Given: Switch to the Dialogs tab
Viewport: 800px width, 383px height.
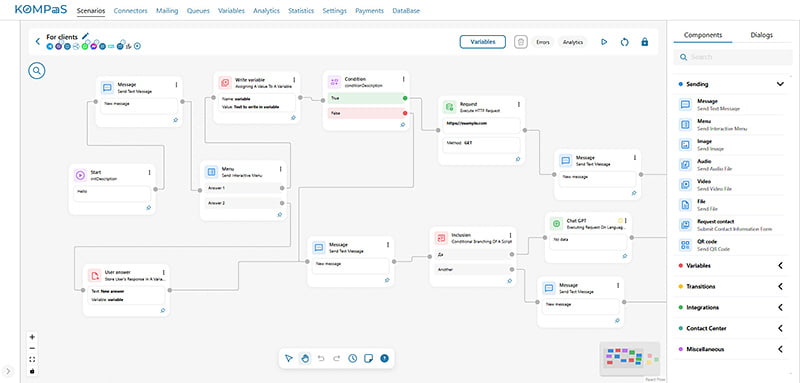Looking at the screenshot, I should click(762, 35).
